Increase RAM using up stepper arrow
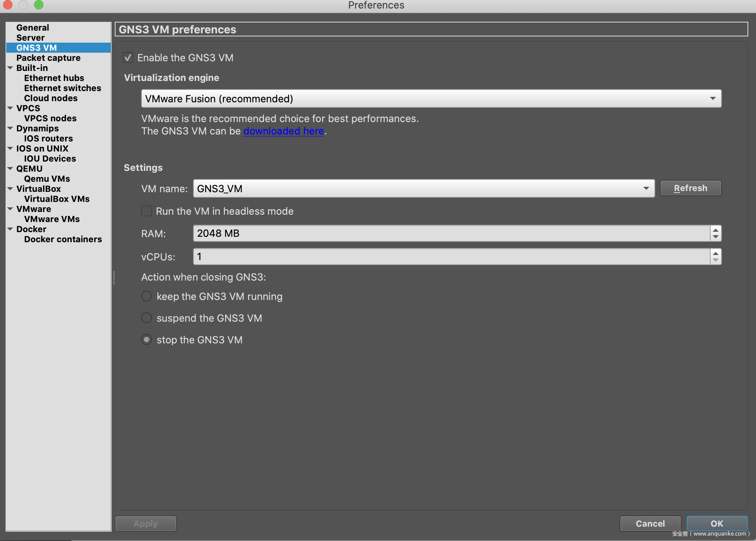 click(x=716, y=230)
